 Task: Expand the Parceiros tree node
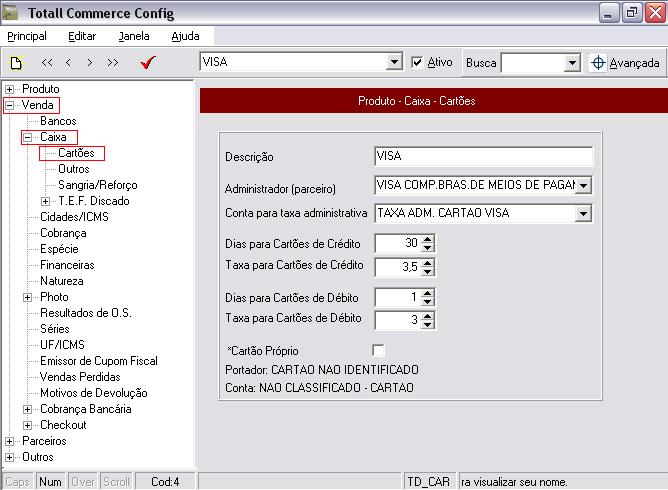pos(9,441)
